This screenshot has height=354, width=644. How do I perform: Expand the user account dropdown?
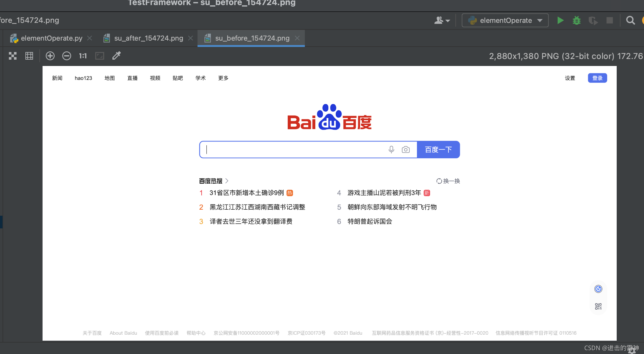pyautogui.click(x=442, y=21)
